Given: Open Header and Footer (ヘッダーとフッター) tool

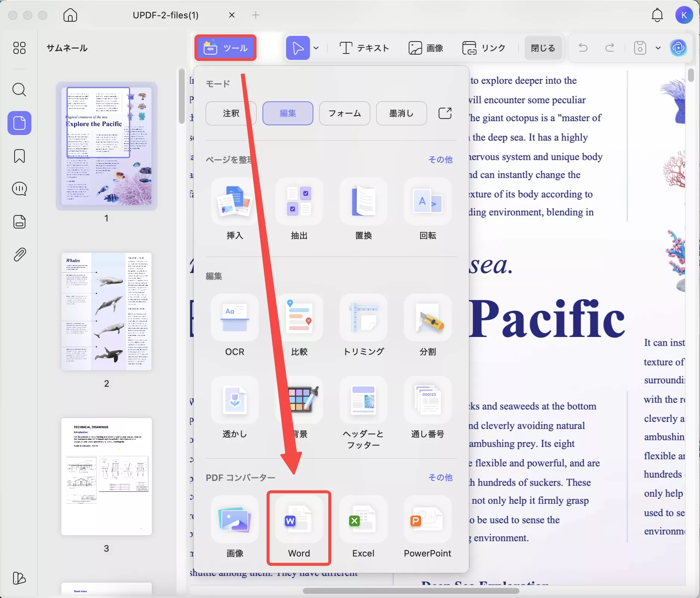Looking at the screenshot, I should 363,413.
